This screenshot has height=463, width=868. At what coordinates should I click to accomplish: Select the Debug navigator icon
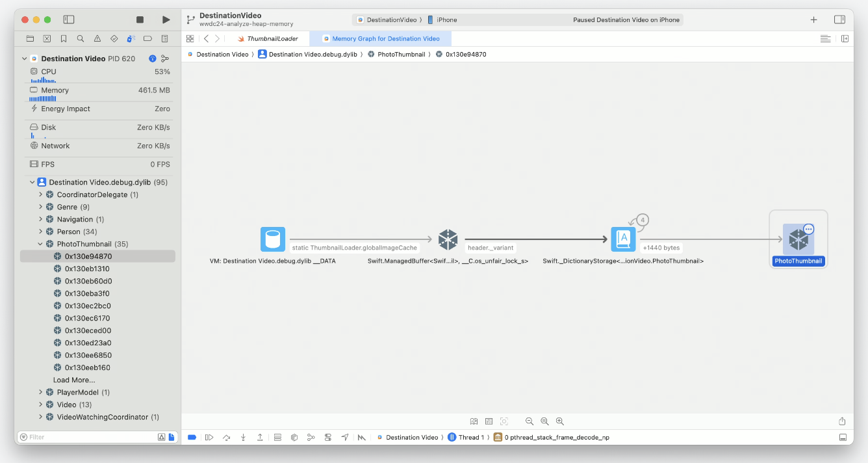point(131,38)
